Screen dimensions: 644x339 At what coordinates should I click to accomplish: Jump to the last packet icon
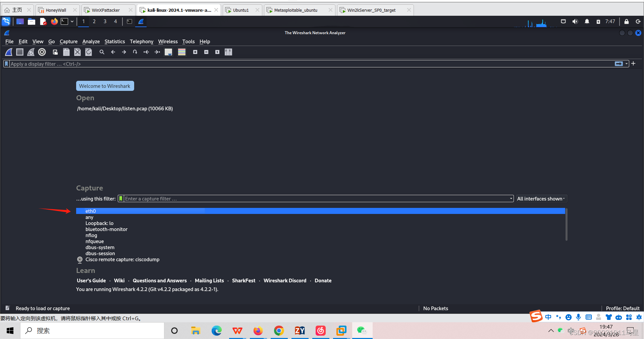157,52
